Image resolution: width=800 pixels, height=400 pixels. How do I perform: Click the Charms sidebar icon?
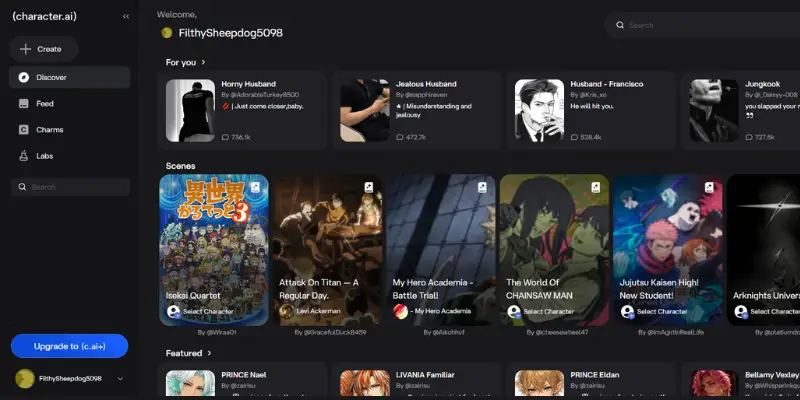[x=23, y=130]
